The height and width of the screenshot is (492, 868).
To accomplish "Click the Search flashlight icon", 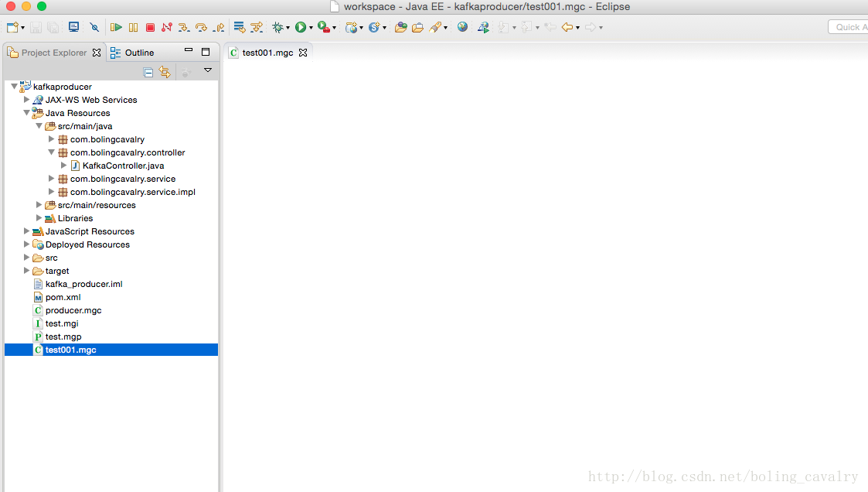I will click(x=436, y=27).
